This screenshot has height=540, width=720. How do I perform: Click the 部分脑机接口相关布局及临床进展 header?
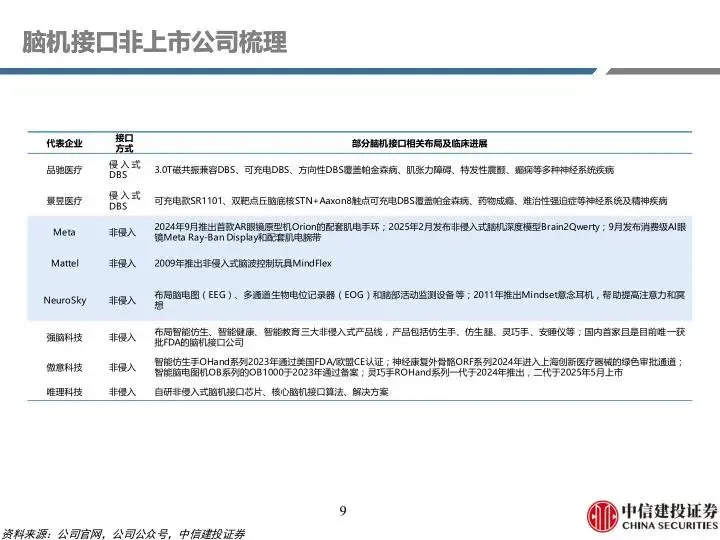pos(419,143)
